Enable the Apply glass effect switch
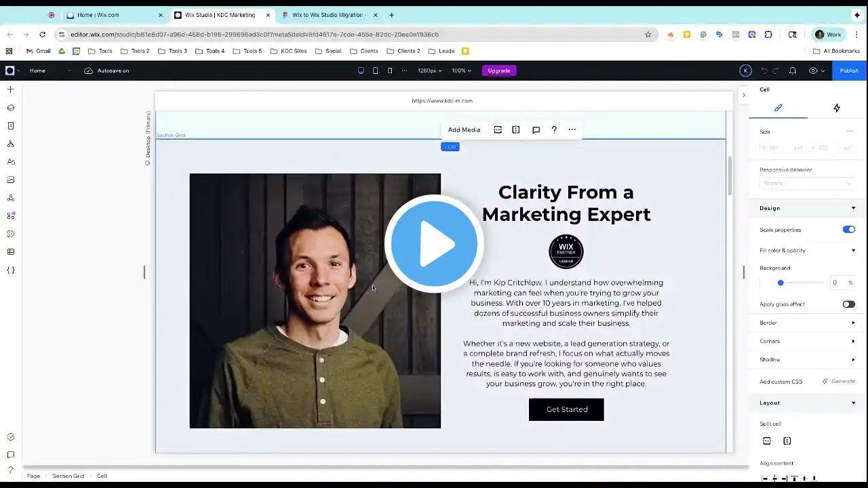868x488 pixels. coord(849,304)
